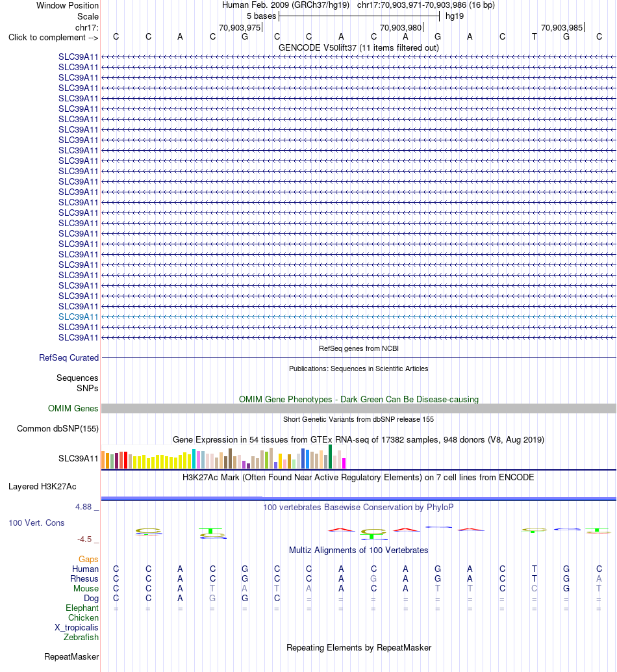This screenshot has width=617, height=672.
Task: Click the chr17:70,903,971-70,903,986 (16 bp) range text
Action: [x=425, y=5]
